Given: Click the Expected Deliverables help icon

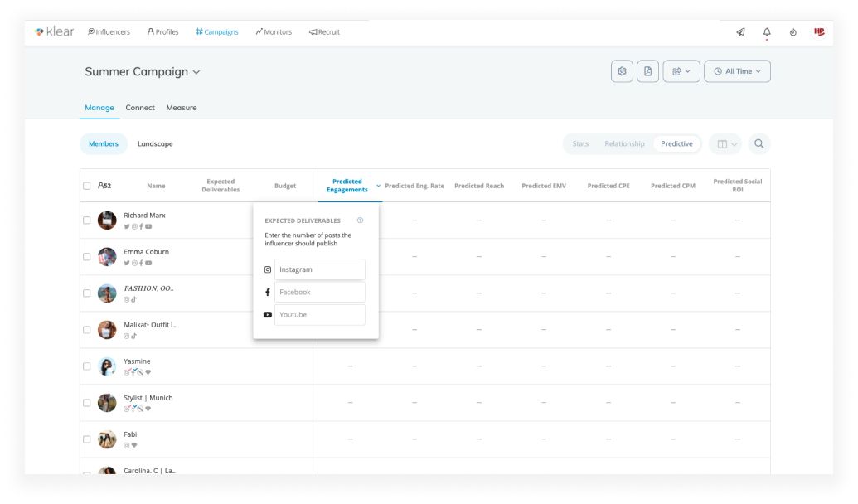Looking at the screenshot, I should click(360, 220).
